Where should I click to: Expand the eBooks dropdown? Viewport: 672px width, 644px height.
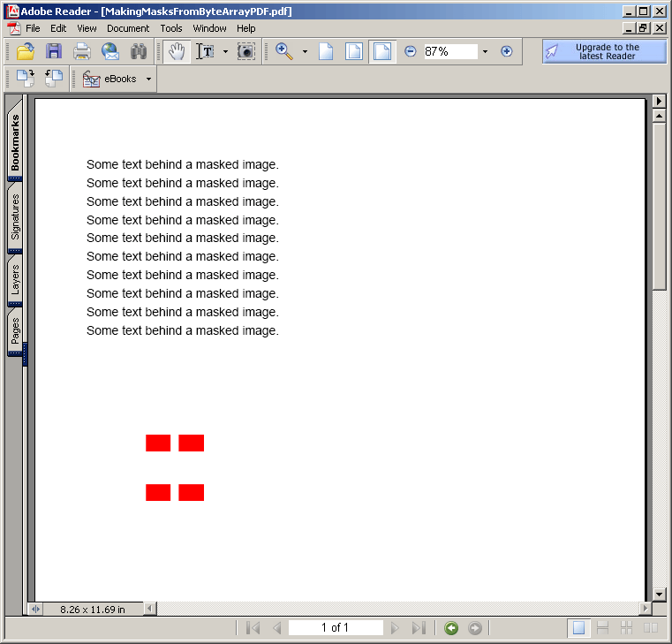(x=148, y=79)
